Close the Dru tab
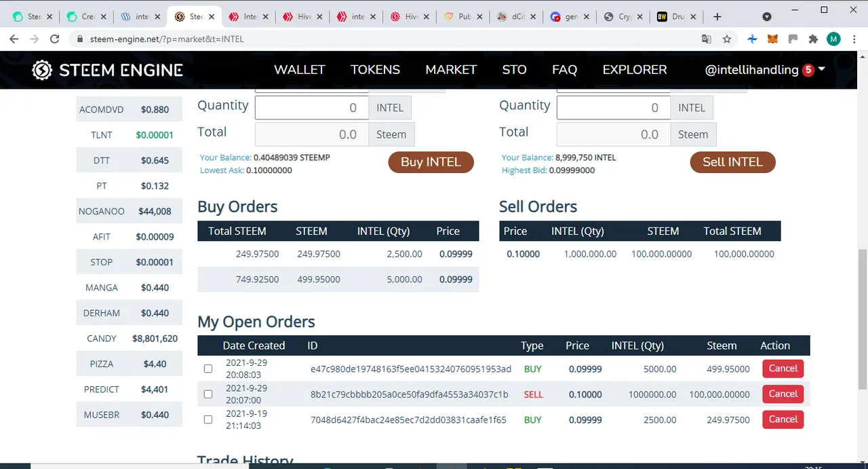 coord(693,17)
